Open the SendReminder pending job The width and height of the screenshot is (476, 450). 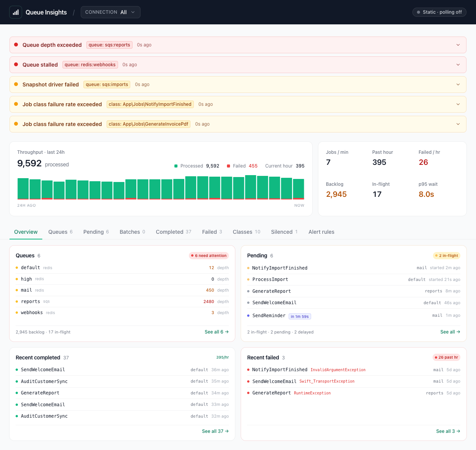(354, 316)
